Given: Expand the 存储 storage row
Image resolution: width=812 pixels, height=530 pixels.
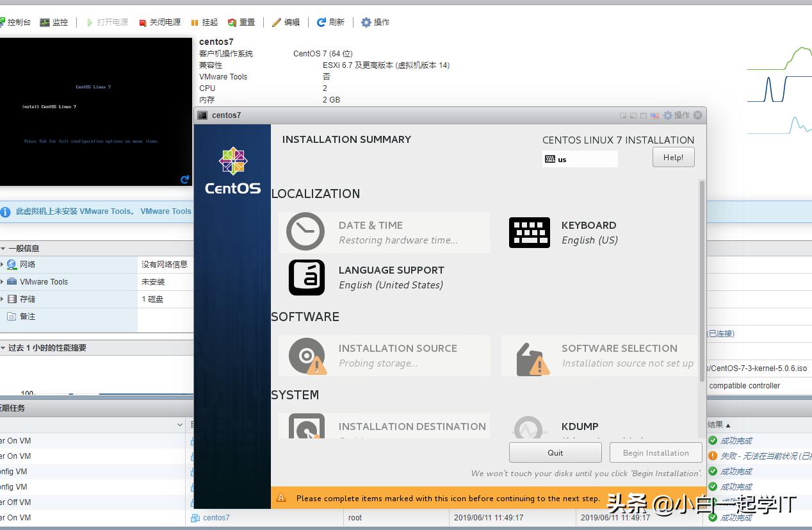Looking at the screenshot, I should [2, 299].
